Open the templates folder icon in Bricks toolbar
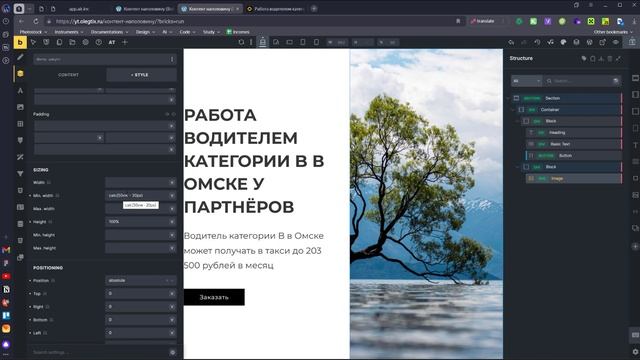The height and width of the screenshot is (360, 640). [72, 42]
